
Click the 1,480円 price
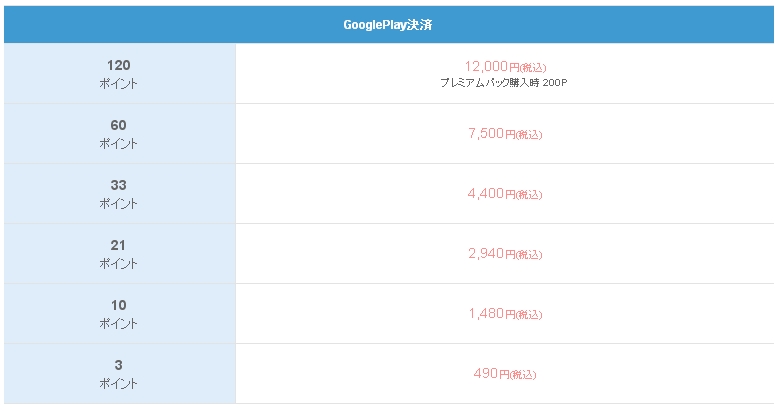(x=505, y=314)
